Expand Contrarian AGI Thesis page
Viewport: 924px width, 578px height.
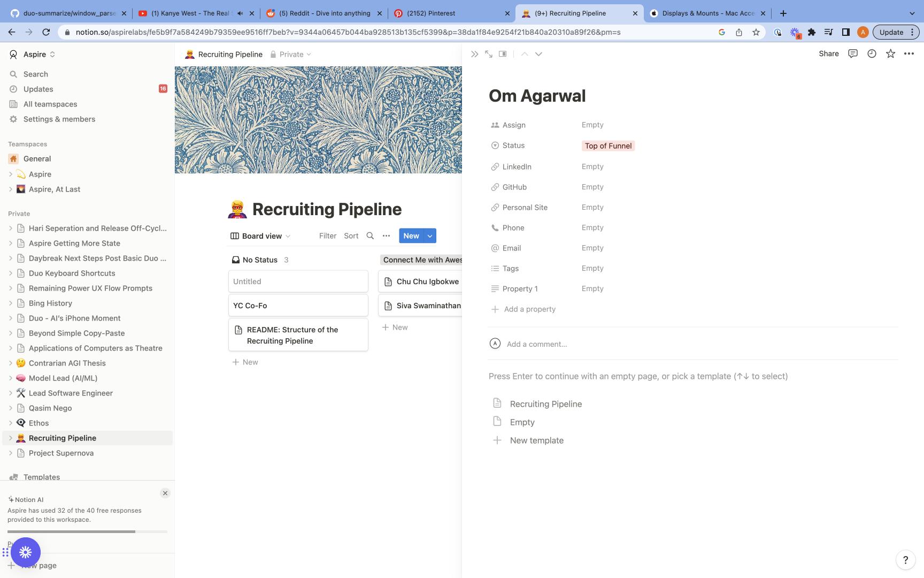(10, 363)
